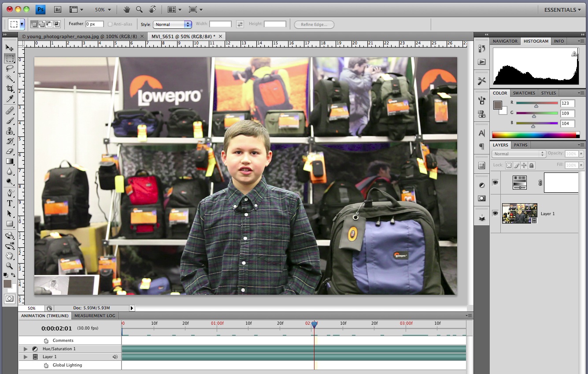The image size is (588, 374).
Task: Click the Refine Edge button
Action: [x=314, y=24]
